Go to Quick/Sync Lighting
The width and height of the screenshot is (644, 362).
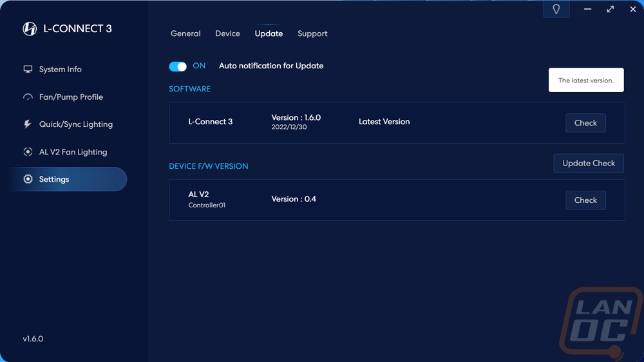click(75, 124)
